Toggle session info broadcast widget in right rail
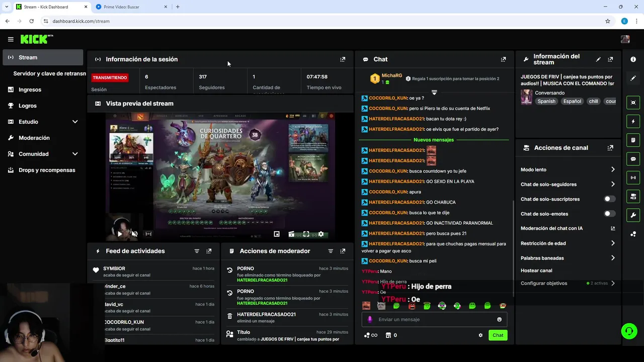Image resolution: width=644 pixels, height=362 pixels. (x=633, y=177)
